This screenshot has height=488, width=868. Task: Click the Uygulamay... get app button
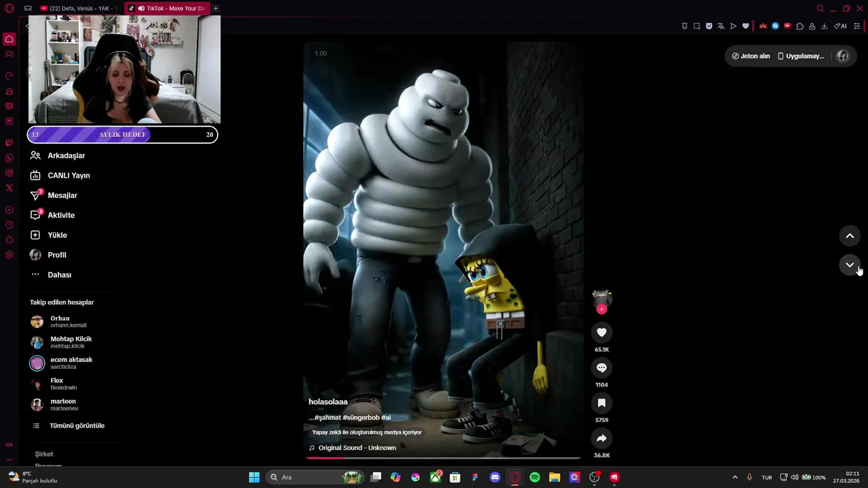click(x=800, y=56)
